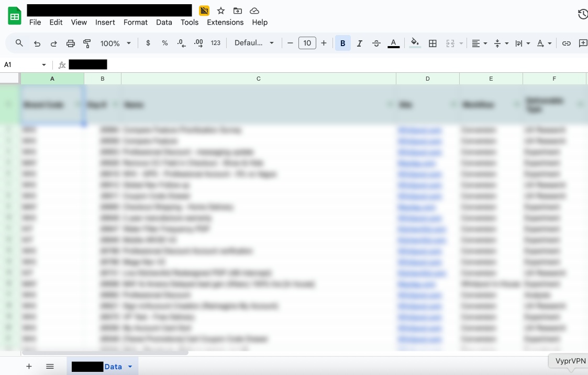Toggle italic formatting on
The image size is (588, 375).
point(360,43)
